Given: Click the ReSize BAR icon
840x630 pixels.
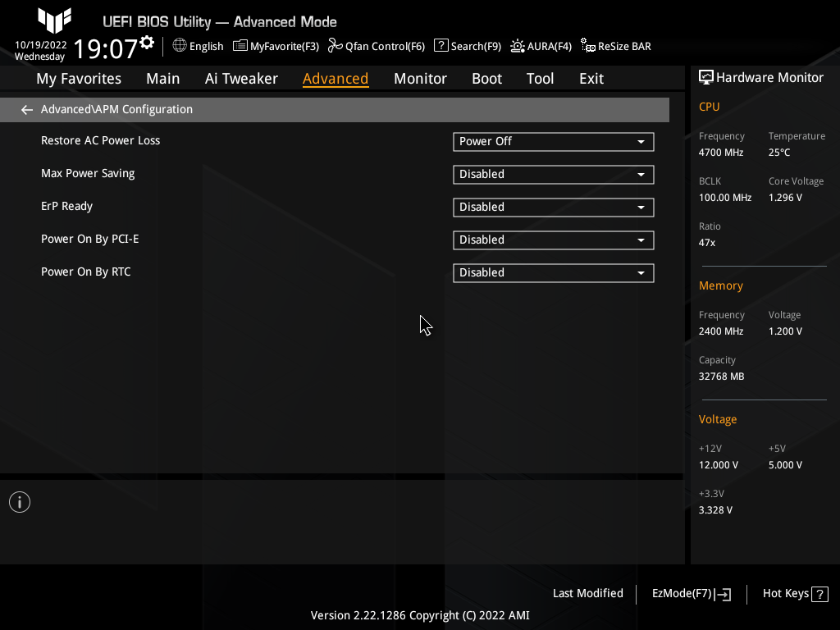Looking at the screenshot, I should [x=587, y=46].
